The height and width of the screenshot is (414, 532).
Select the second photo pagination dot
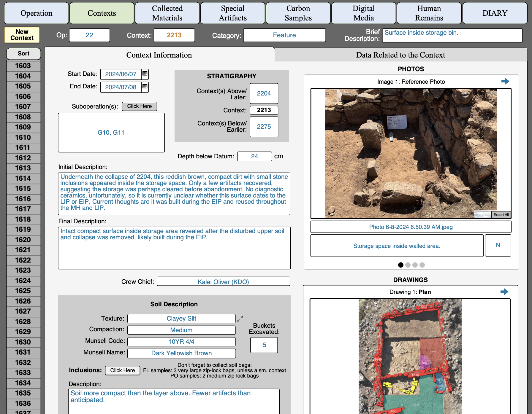tap(408, 265)
